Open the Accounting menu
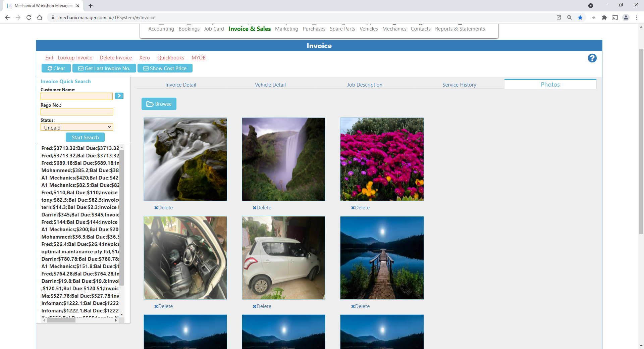The width and height of the screenshot is (644, 349). pyautogui.click(x=161, y=29)
